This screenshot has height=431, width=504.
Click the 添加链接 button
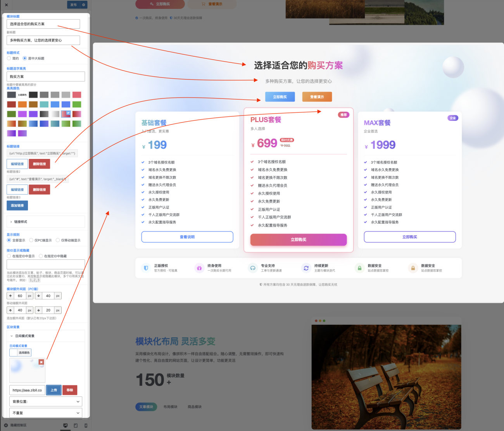17,205
